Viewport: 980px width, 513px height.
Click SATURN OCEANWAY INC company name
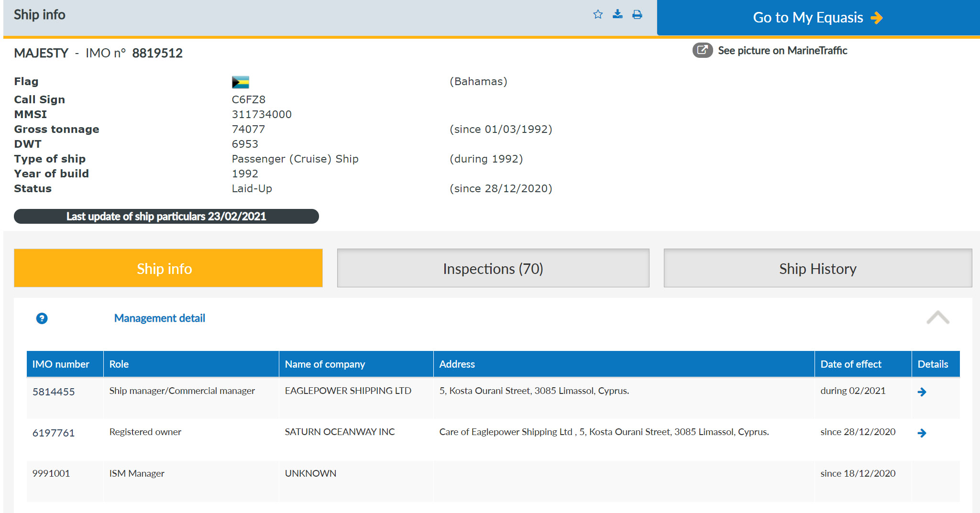point(340,432)
